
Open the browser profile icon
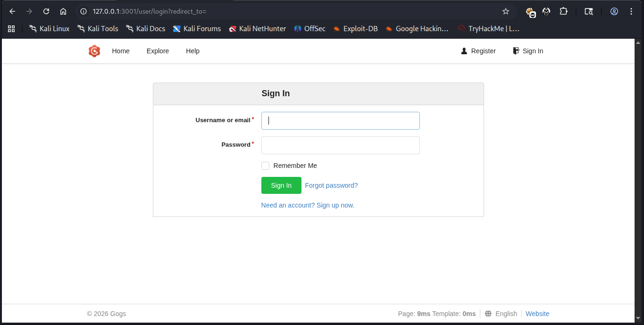point(614,11)
